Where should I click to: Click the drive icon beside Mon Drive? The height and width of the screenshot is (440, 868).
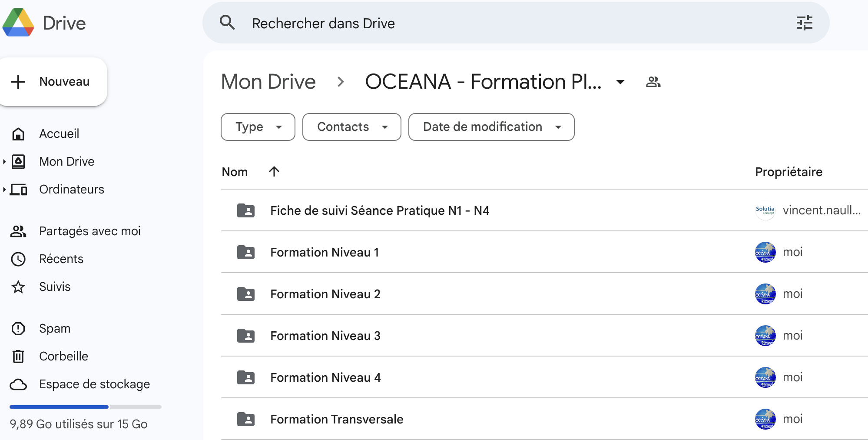coord(18,162)
